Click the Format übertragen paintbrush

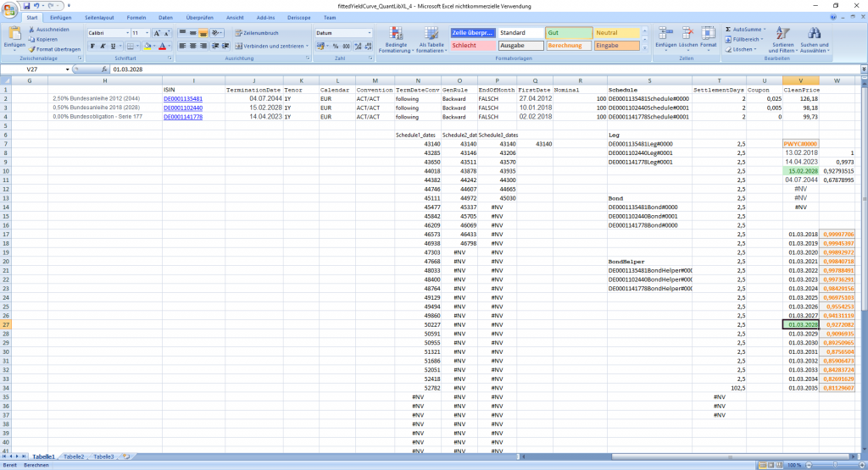(x=31, y=49)
